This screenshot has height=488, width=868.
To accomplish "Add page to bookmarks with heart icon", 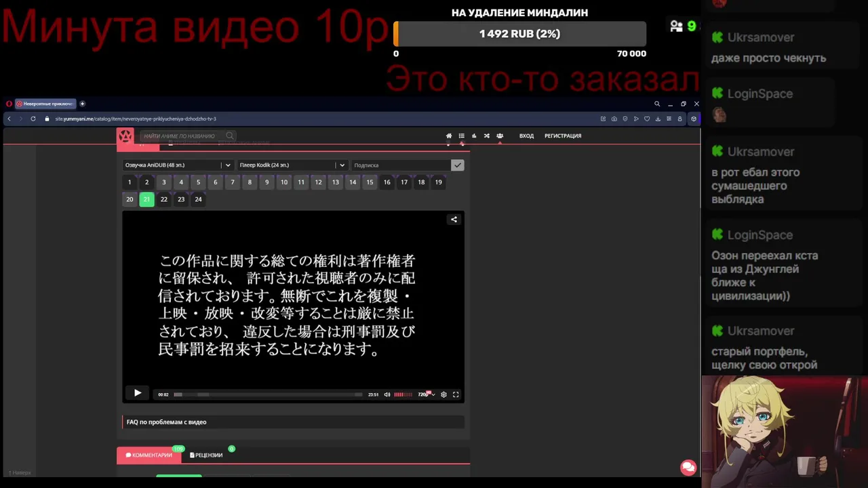I will 647,119.
